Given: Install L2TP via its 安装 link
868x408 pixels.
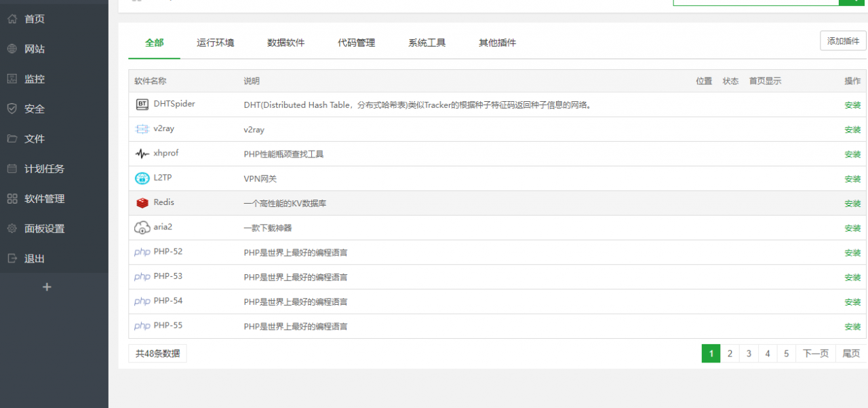Looking at the screenshot, I should coord(852,179).
